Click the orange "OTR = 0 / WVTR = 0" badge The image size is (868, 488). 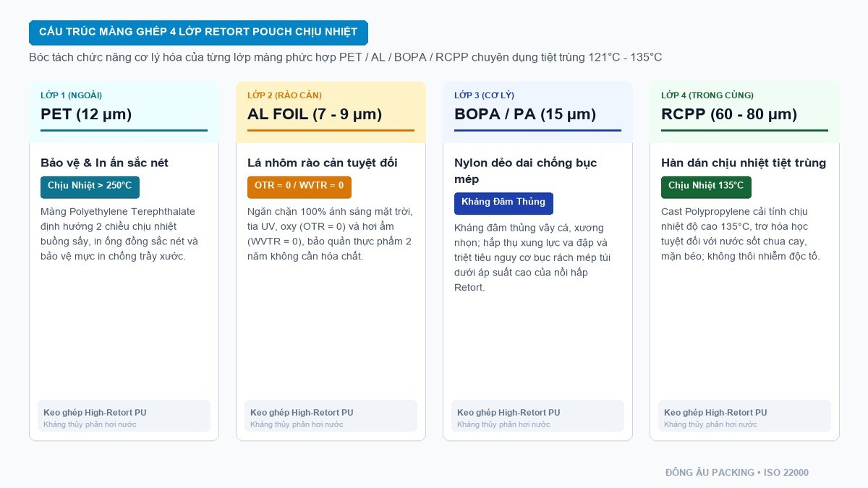(x=299, y=187)
